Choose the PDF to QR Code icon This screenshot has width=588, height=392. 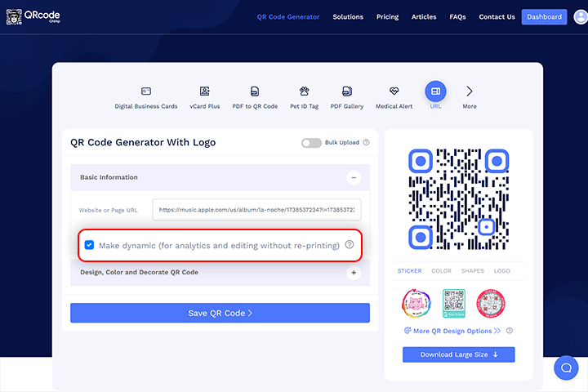[x=255, y=91]
